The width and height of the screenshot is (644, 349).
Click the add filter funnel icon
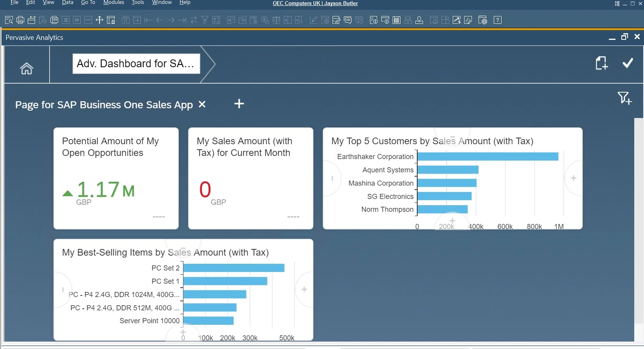pos(624,98)
